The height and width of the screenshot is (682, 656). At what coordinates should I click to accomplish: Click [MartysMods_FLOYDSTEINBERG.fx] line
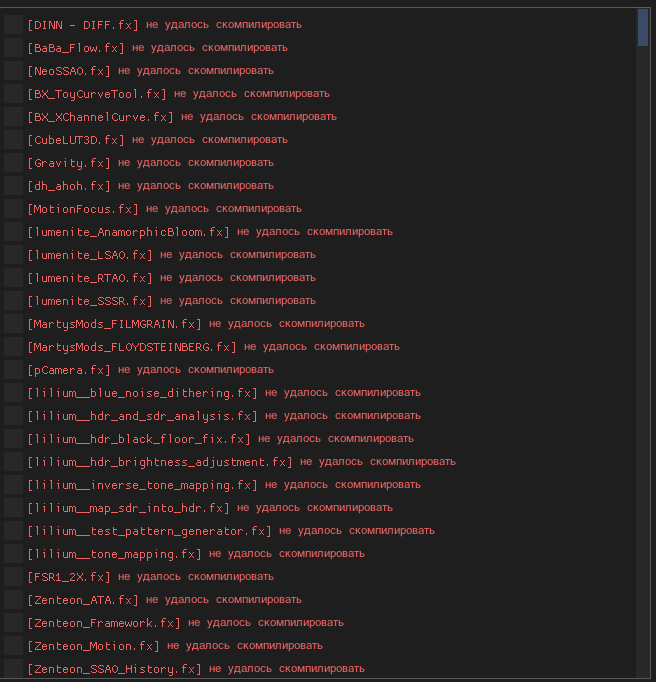pyautogui.click(x=213, y=348)
